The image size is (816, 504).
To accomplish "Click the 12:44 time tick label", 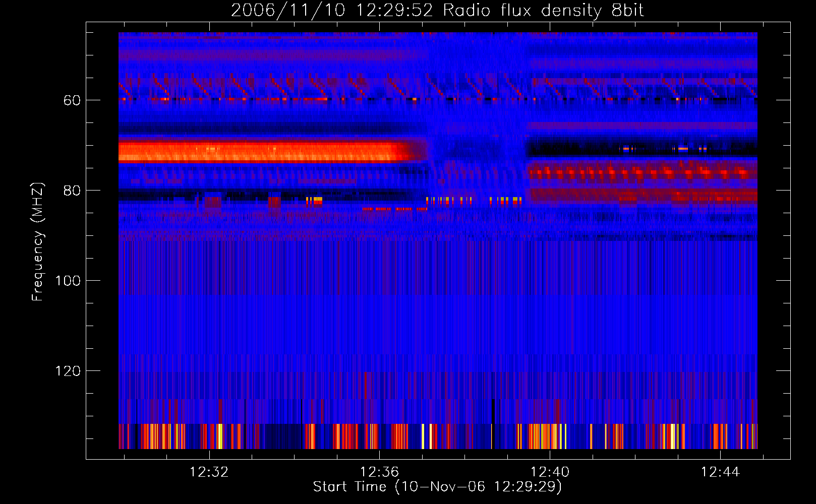I will click(x=720, y=472).
